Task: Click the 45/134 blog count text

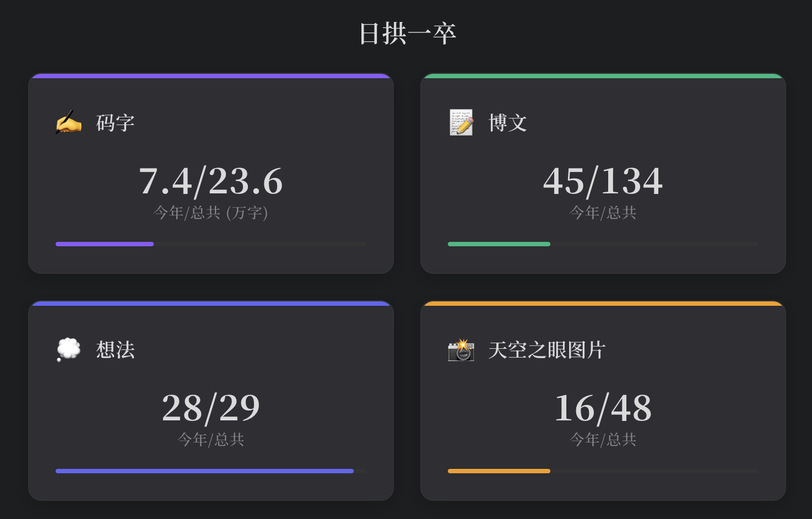Action: (602, 181)
